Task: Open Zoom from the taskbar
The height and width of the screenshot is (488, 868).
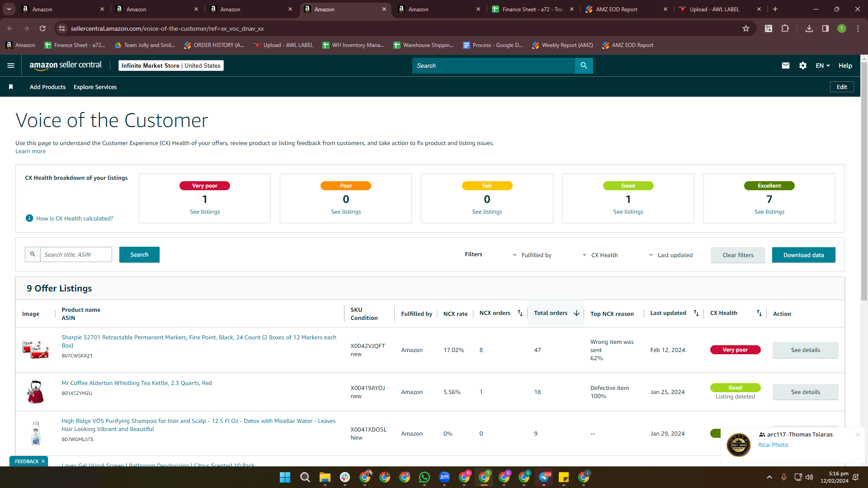Action: pyautogui.click(x=444, y=477)
